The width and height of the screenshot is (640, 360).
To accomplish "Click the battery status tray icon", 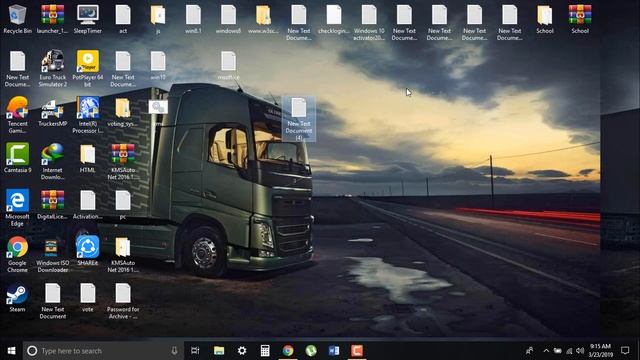I will click(x=558, y=351).
